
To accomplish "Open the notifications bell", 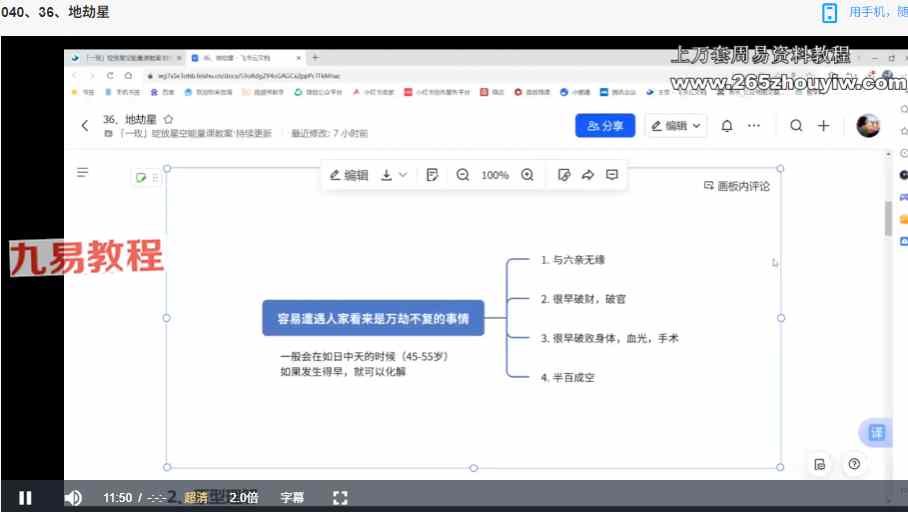I will tap(727, 126).
